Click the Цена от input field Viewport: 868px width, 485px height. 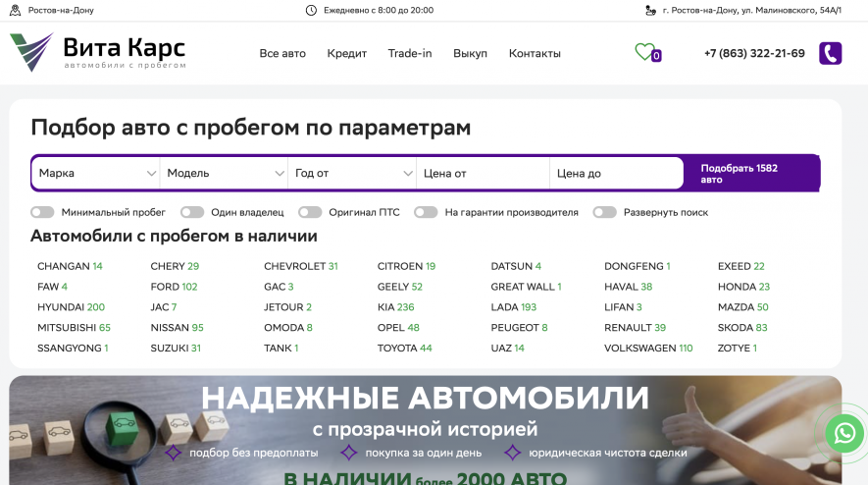pos(483,174)
